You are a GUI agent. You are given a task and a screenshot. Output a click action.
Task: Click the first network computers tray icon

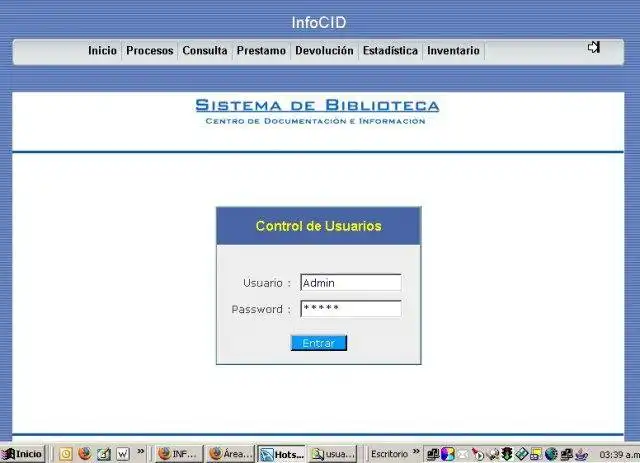tap(433, 454)
